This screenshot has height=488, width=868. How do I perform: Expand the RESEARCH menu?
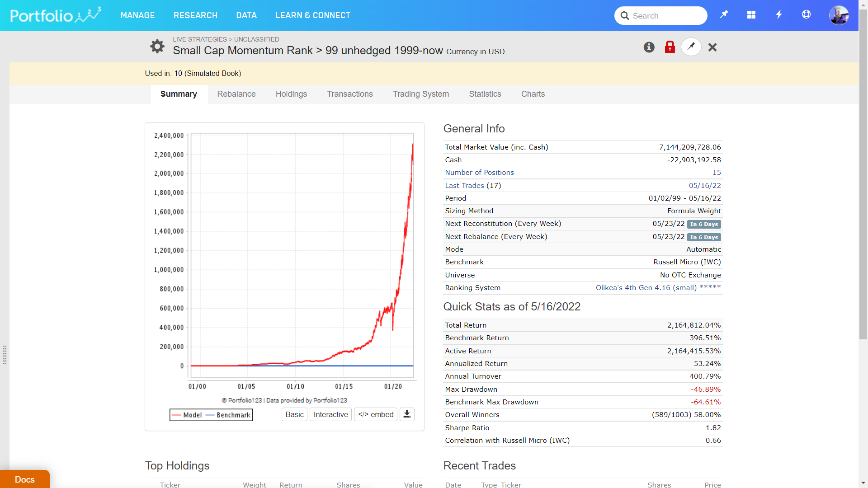[195, 15]
